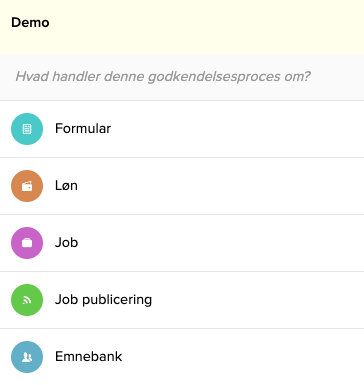Click the white document glyph inside Formular circle
Screen dimensions: 364x385
click(27, 129)
